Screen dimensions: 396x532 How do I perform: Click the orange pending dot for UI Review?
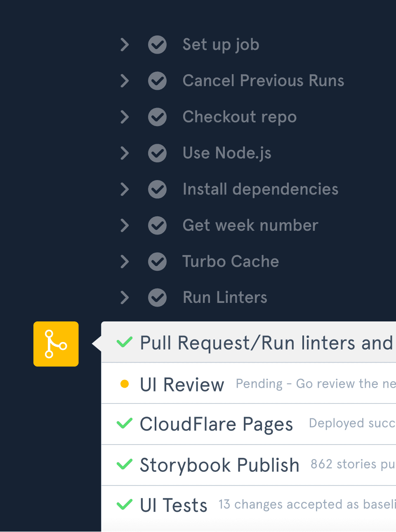tap(124, 384)
